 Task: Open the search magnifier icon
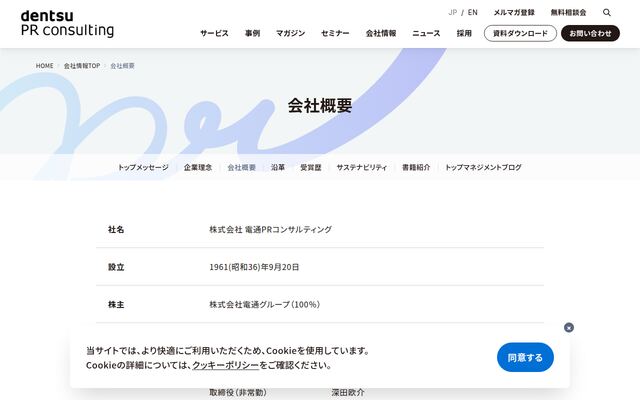pyautogui.click(x=607, y=13)
